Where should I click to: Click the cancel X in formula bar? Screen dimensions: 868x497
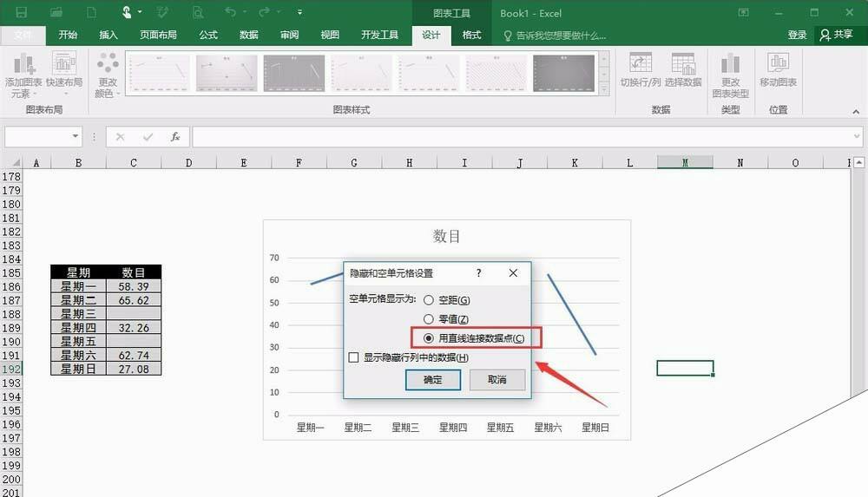point(120,137)
